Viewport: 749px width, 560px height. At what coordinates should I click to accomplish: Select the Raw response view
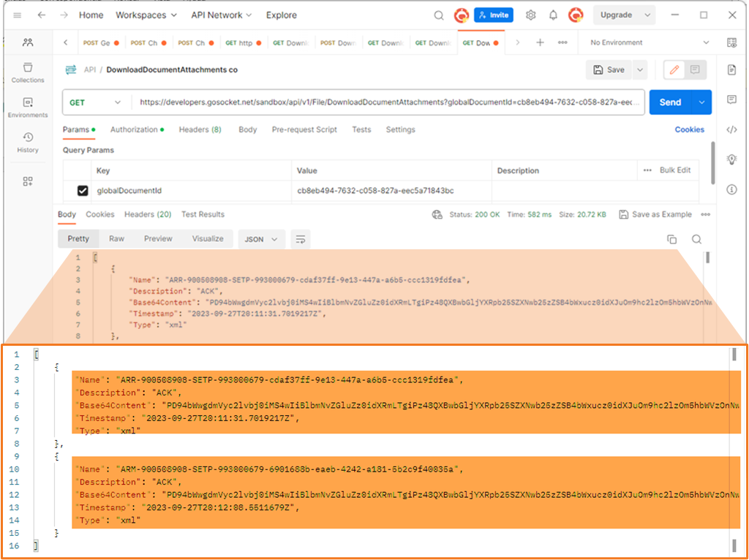coord(116,239)
